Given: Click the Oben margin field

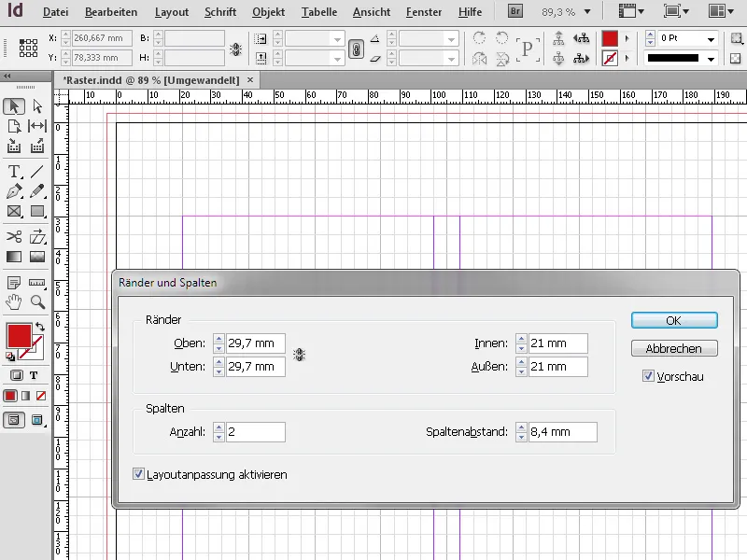Looking at the screenshot, I should (255, 343).
